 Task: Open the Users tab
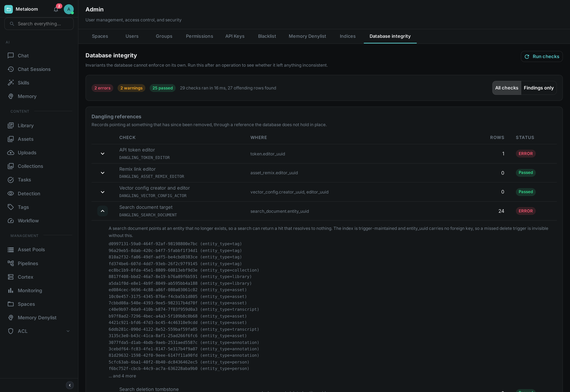coord(132,36)
